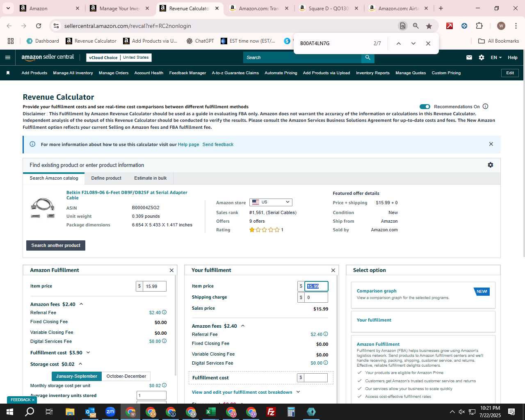Click info icon beside Your fulfillment Referral Fee
Viewport: 525px width, 420px height.
coord(326,334)
